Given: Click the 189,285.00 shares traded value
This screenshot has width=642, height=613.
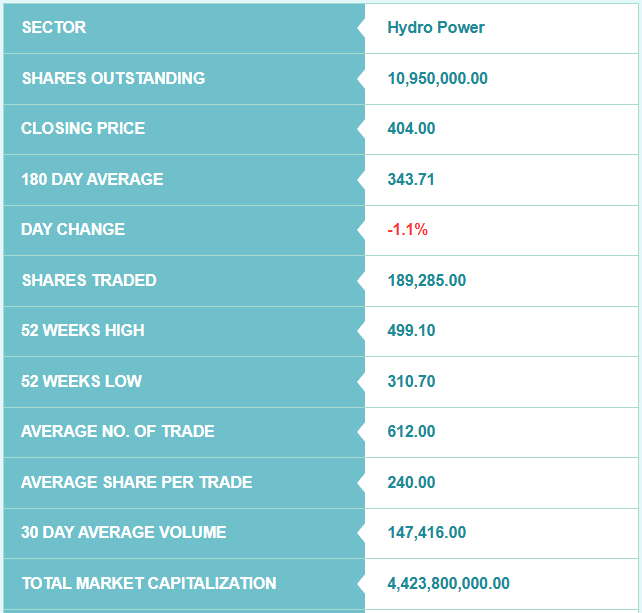Looking at the screenshot, I should click(426, 280).
